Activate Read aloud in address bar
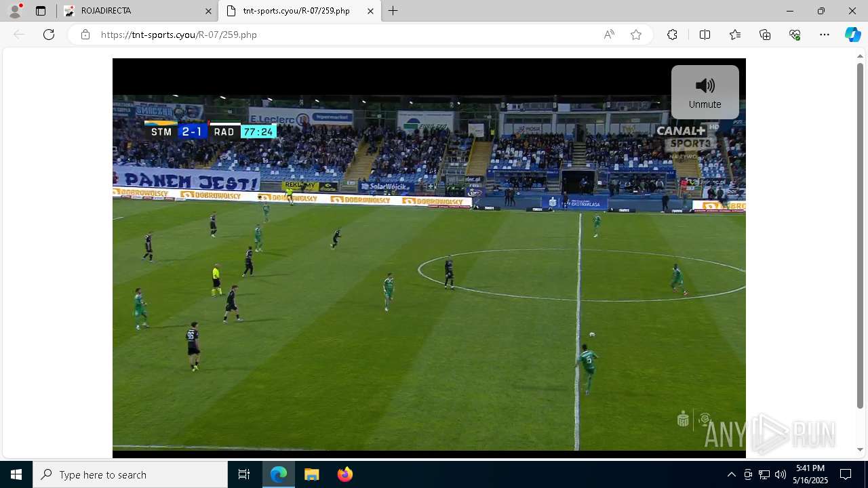The height and width of the screenshot is (488, 868). (609, 35)
